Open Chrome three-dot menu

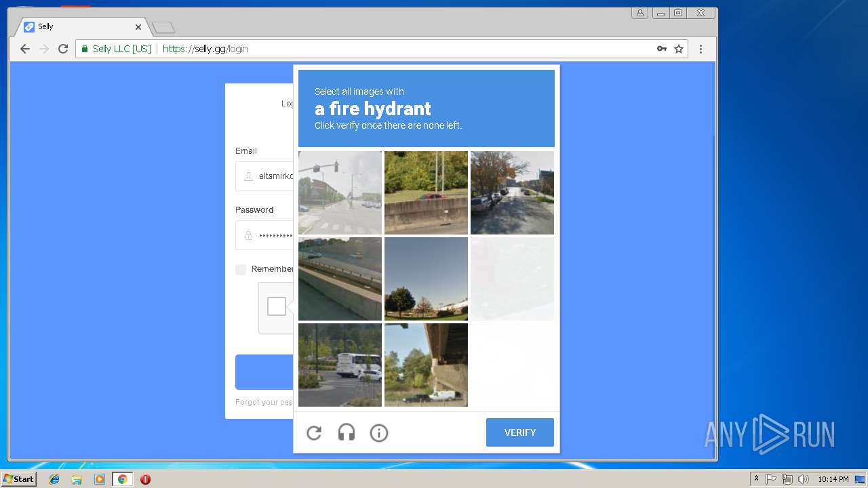click(x=701, y=49)
